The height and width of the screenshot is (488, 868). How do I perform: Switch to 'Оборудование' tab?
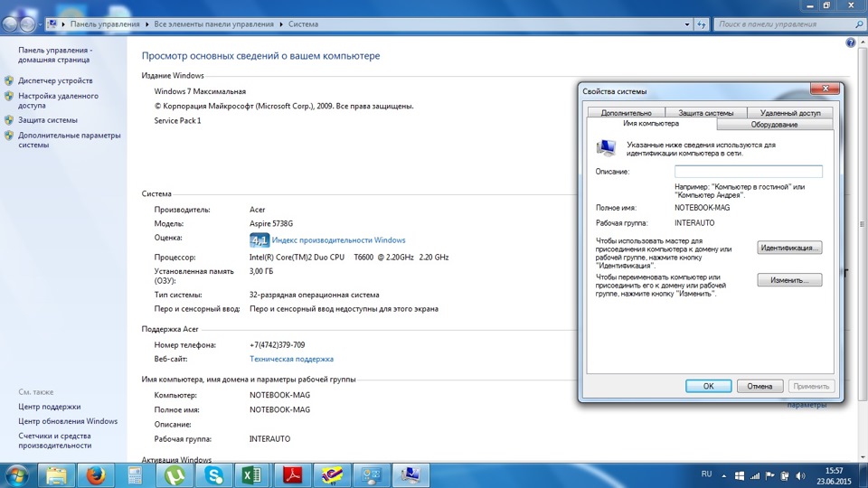point(774,125)
